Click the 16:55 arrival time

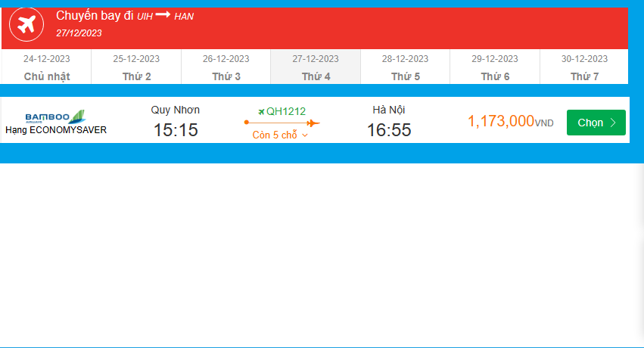tap(389, 130)
